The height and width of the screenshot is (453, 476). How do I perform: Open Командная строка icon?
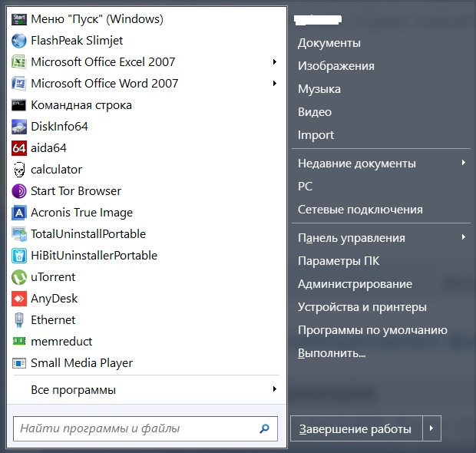19,105
